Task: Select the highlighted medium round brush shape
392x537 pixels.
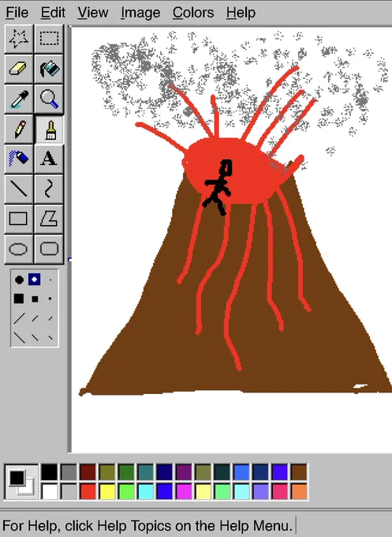Action: coord(34,280)
